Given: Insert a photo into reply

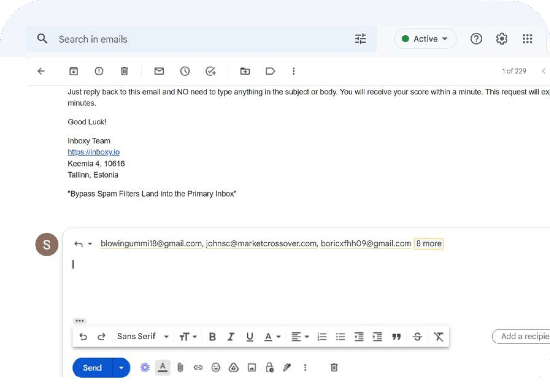Looking at the screenshot, I should [x=251, y=367].
